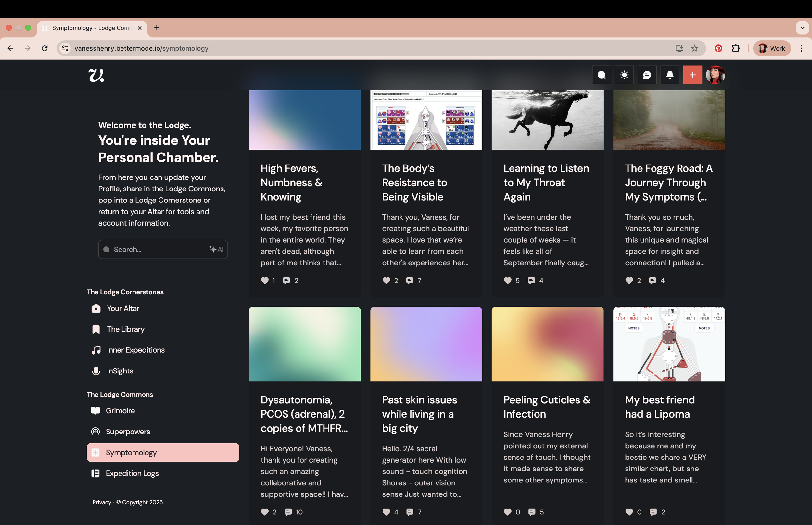Open the user profile avatar menu
Viewport: 812px width, 525px height.
[715, 75]
